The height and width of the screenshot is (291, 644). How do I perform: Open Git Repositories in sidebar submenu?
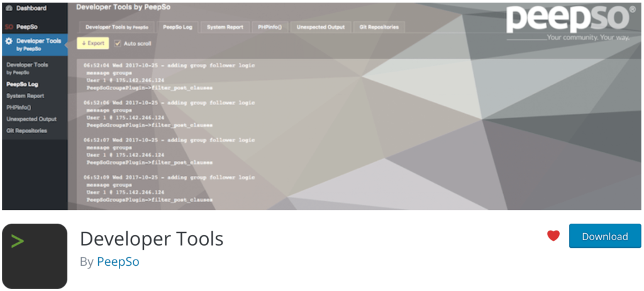[x=26, y=131]
